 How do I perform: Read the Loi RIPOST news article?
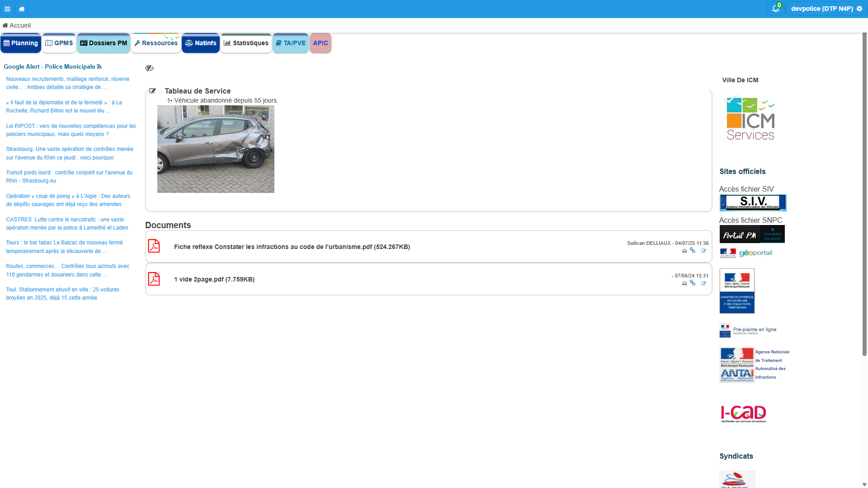(x=71, y=130)
